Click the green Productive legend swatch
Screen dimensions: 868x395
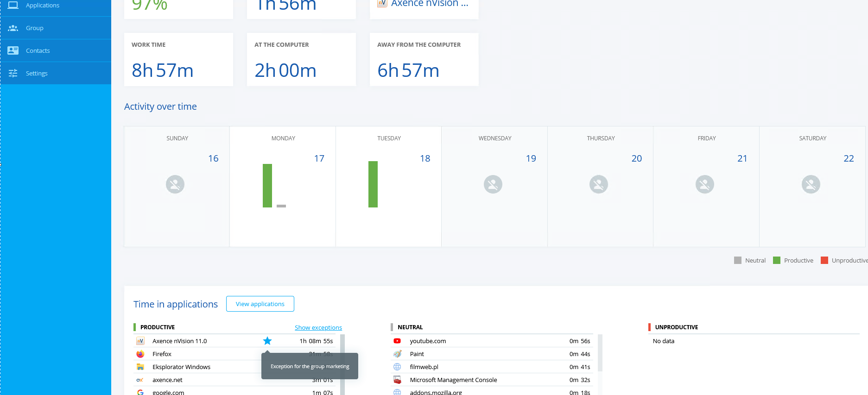(777, 261)
